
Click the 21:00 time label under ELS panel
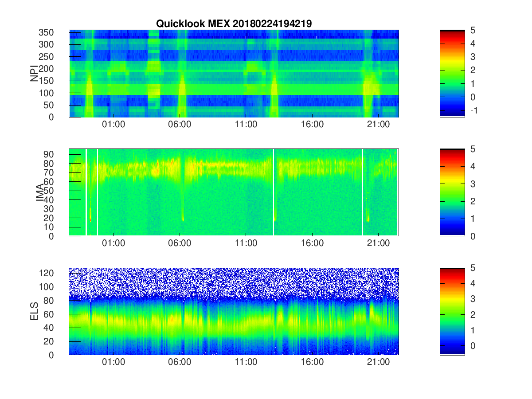point(379,363)
